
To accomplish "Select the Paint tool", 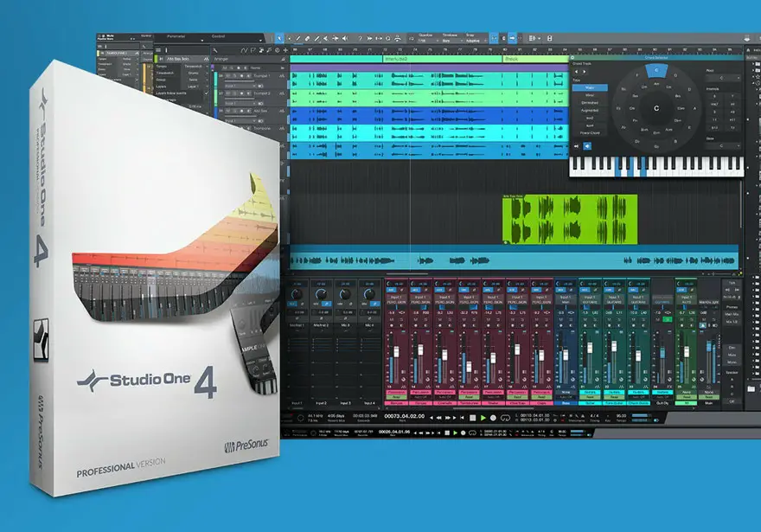I will (317, 38).
